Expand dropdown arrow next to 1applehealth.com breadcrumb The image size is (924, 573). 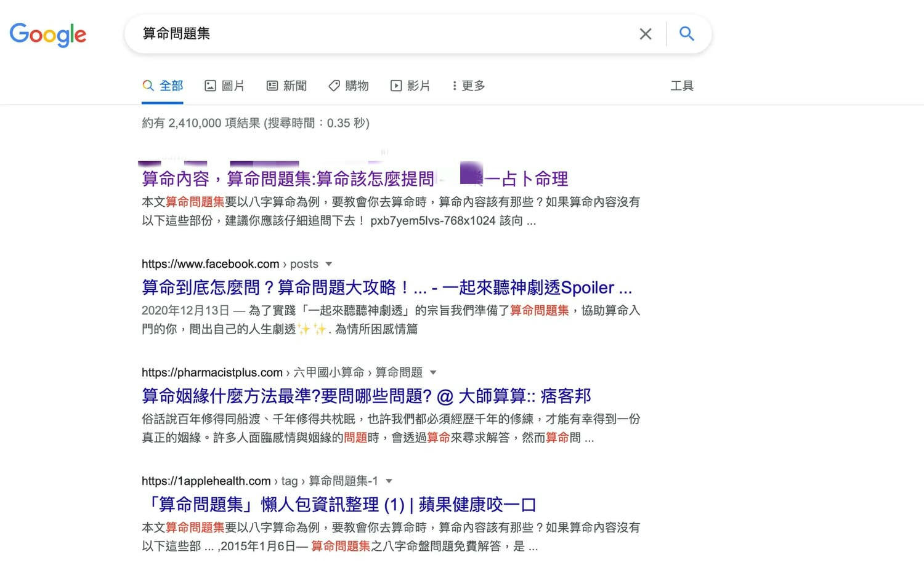[x=389, y=481]
